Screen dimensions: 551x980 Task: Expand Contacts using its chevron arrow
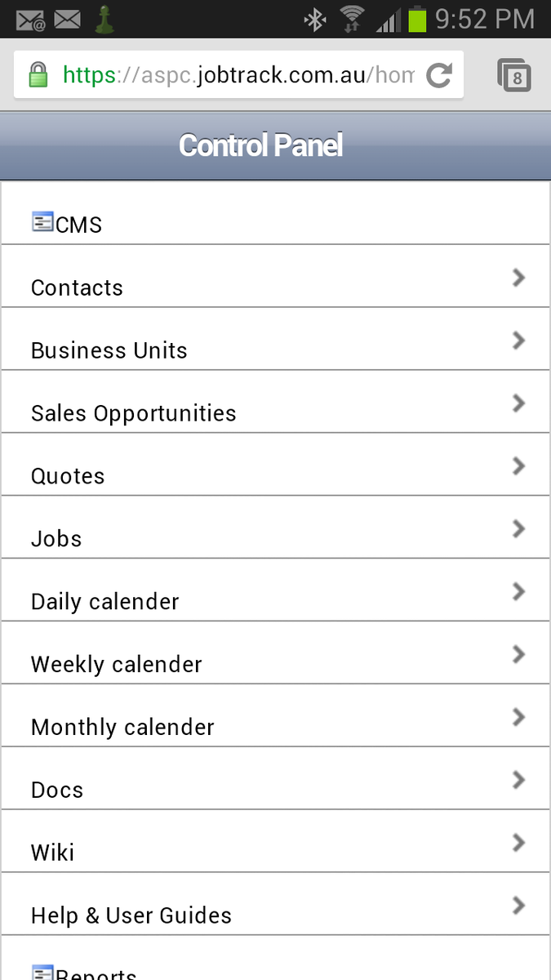click(518, 278)
